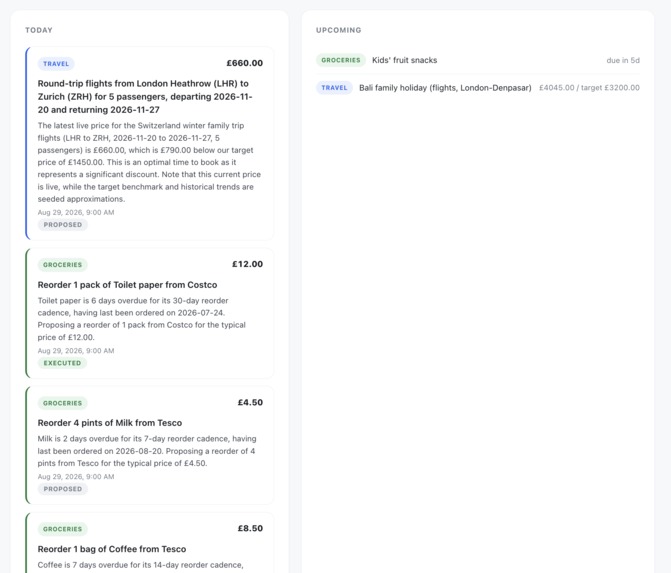Select the £12.00 price on the Toilet paper card
Image resolution: width=671 pixels, height=573 pixels.
(247, 264)
